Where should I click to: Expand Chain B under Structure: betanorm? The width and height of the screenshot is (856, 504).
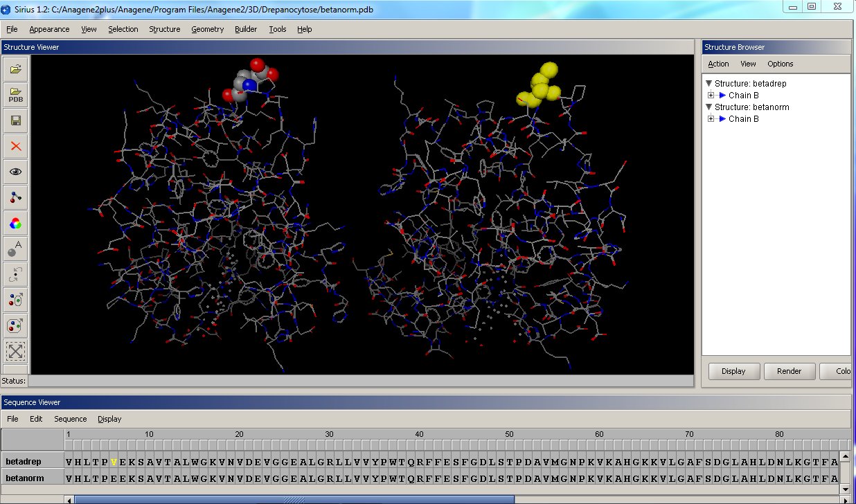point(711,119)
